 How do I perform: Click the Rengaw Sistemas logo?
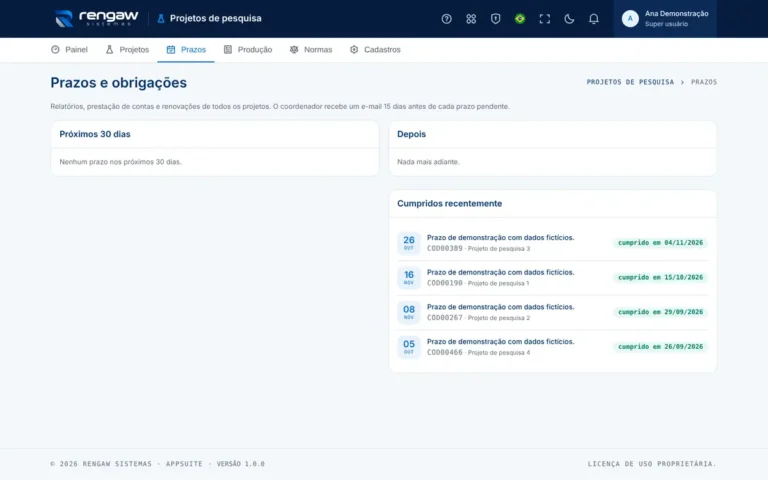tap(96, 19)
